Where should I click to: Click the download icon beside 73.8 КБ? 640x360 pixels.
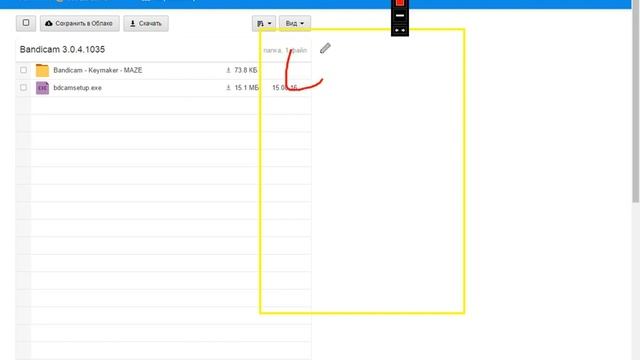pos(229,70)
